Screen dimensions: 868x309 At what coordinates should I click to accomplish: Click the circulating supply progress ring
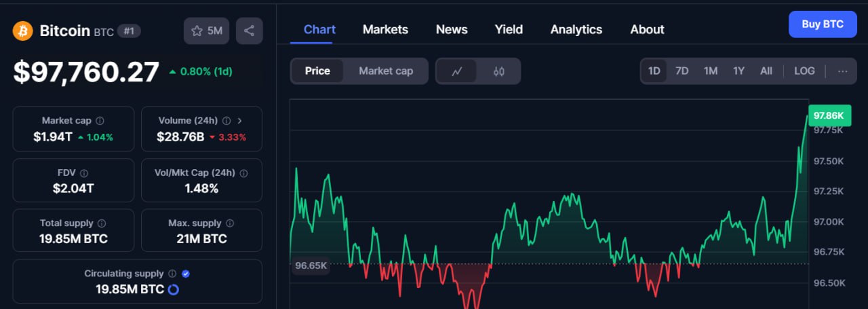click(x=173, y=289)
